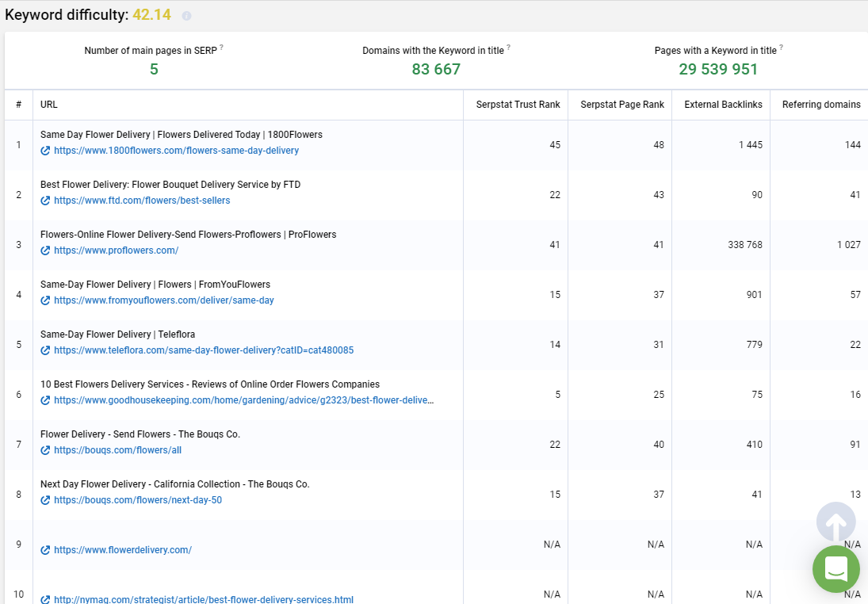Click the external link icon for proflowers.com URL
Screen dimensions: 868x604
point(45,250)
